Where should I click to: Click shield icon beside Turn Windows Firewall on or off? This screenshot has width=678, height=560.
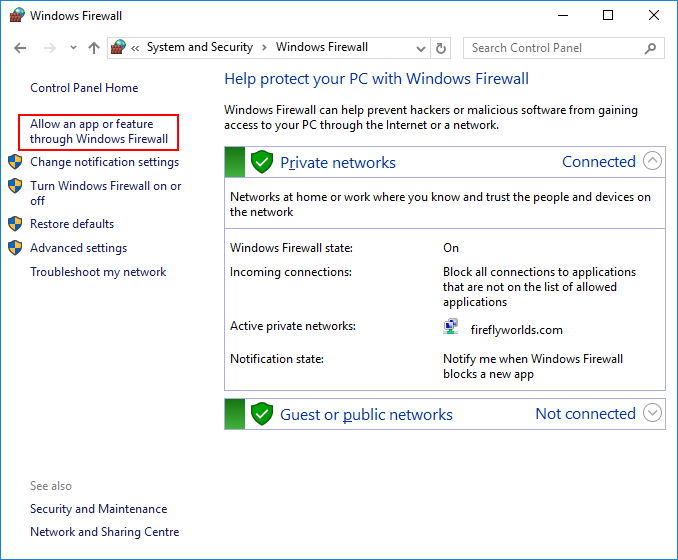(15, 186)
